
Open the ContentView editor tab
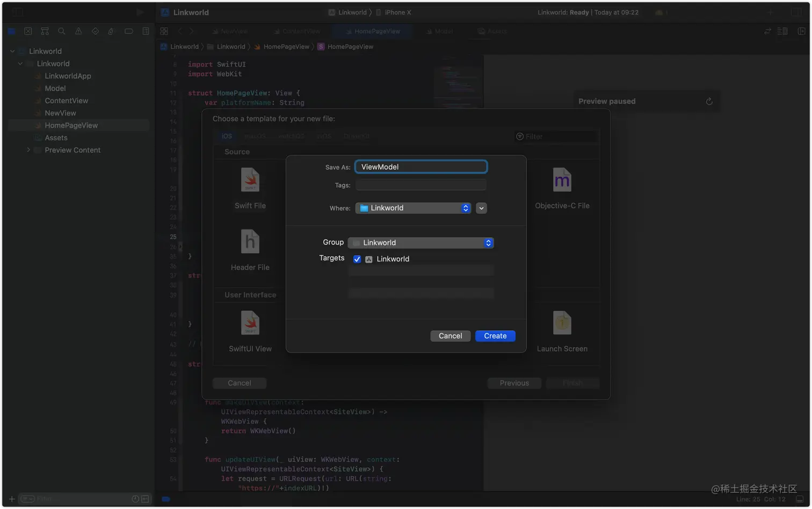click(297, 31)
